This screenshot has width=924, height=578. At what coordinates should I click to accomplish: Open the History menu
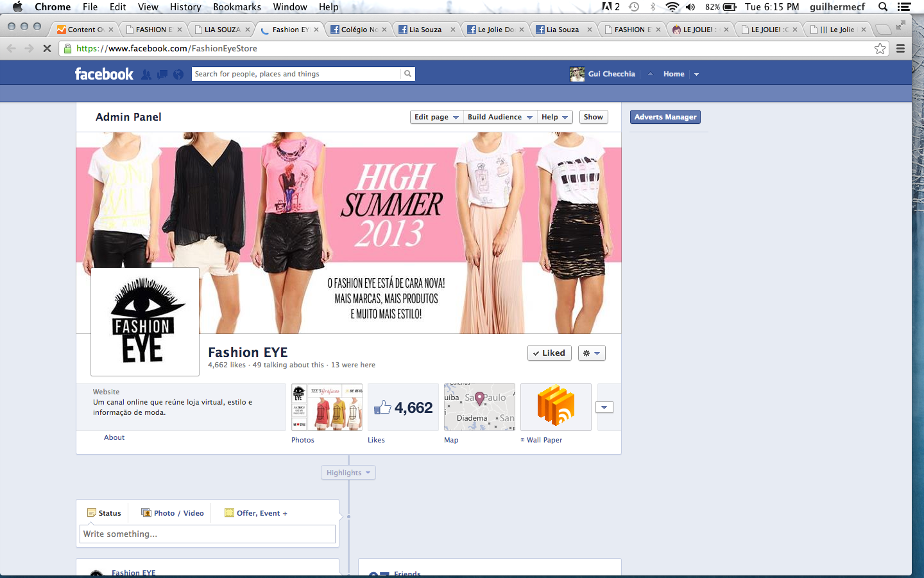[185, 7]
